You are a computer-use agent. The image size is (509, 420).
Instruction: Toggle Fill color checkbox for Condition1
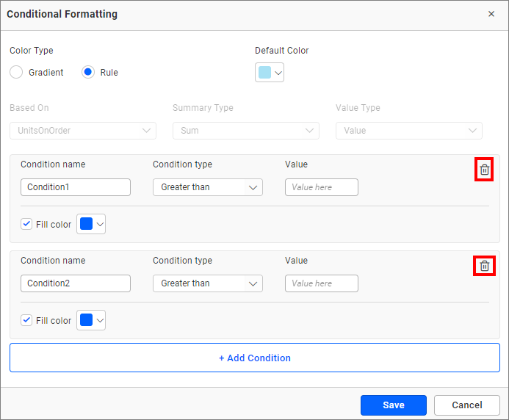coord(27,224)
